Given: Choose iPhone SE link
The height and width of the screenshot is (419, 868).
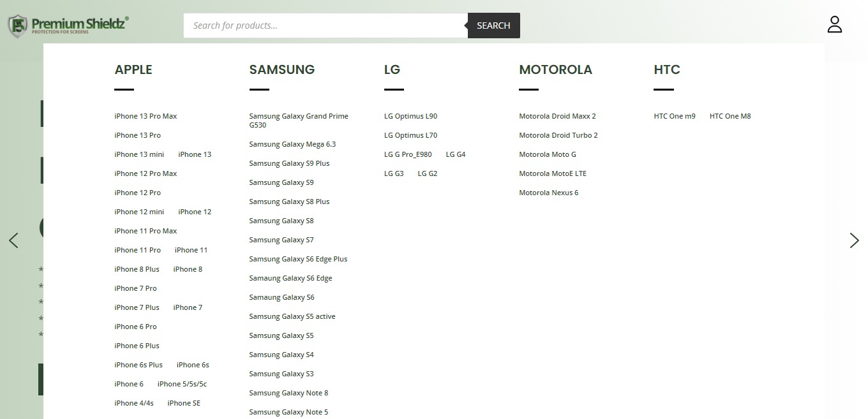Looking at the screenshot, I should click(x=184, y=403).
